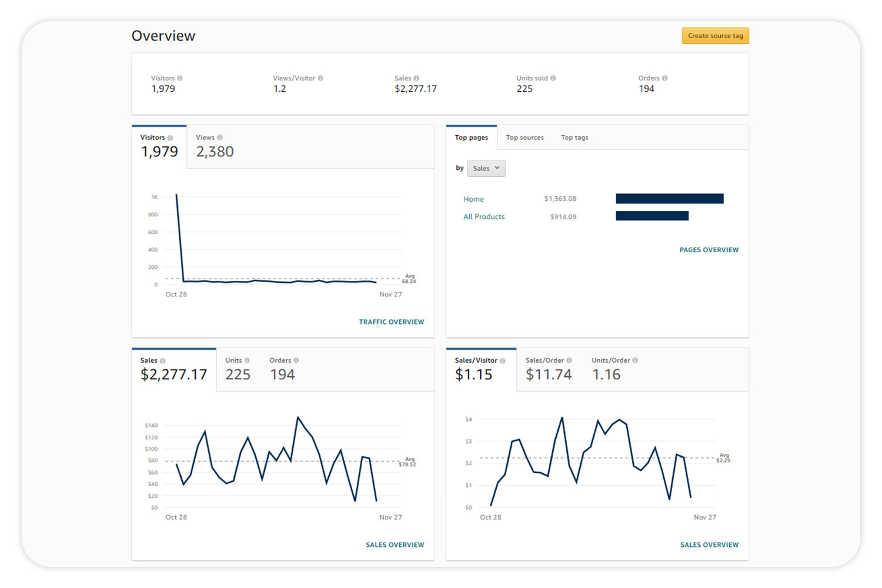Select the Sales/Order tab

click(548, 369)
